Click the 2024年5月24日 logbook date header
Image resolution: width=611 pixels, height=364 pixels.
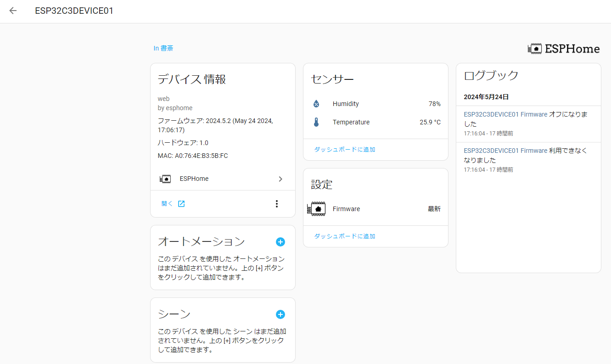point(486,97)
